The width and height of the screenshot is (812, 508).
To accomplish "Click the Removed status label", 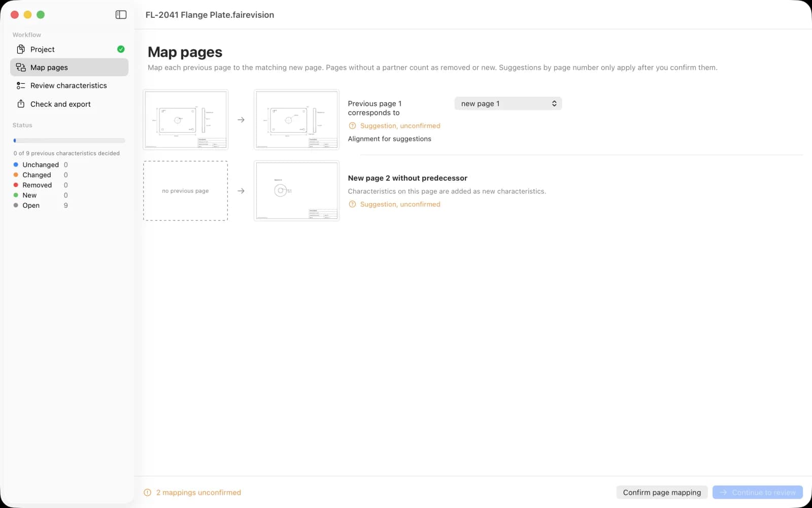I will [37, 185].
